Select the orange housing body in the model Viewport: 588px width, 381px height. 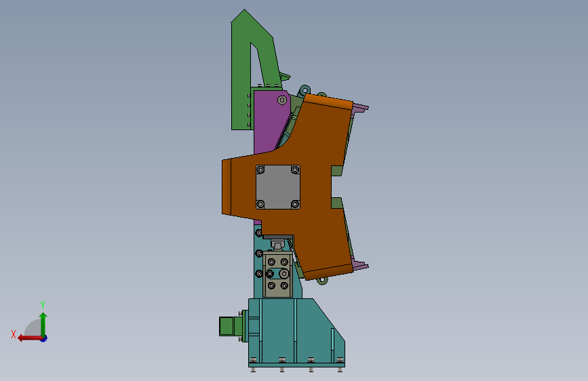pos(315,188)
